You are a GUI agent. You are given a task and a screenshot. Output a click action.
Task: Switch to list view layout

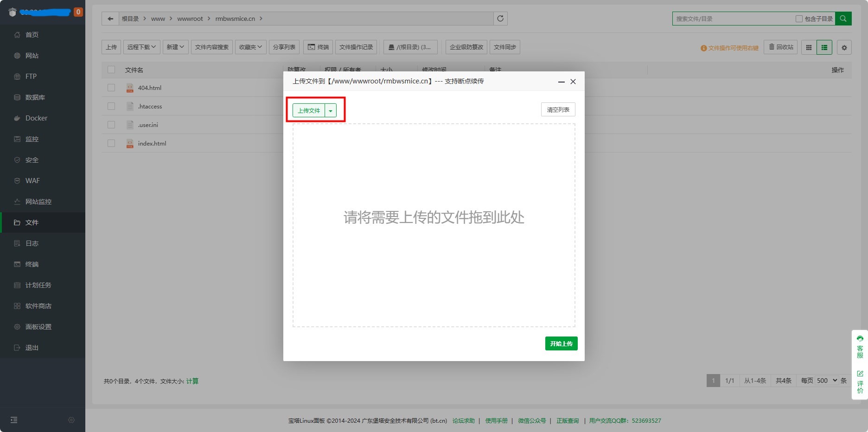[x=824, y=47]
